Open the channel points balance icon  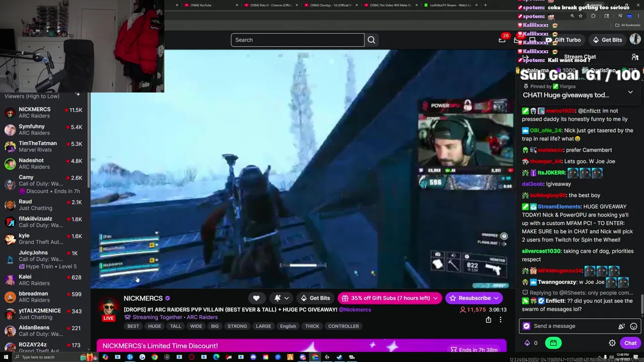[527, 343]
